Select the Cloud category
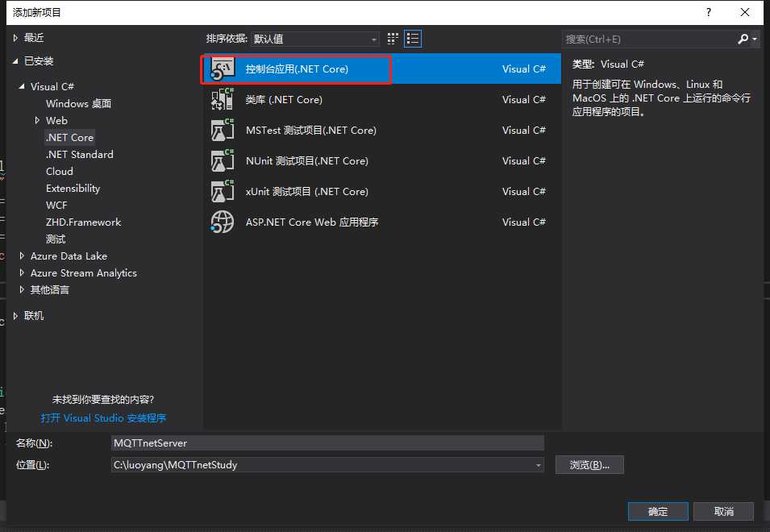This screenshot has height=532, width=770. pyautogui.click(x=60, y=171)
